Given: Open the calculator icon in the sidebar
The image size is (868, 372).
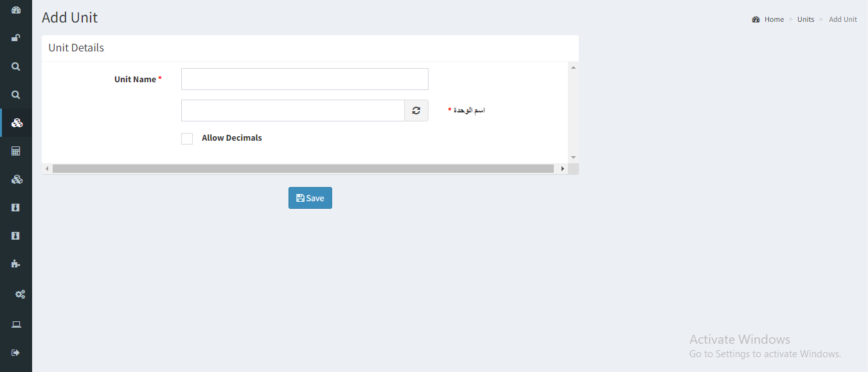Looking at the screenshot, I should point(16,151).
